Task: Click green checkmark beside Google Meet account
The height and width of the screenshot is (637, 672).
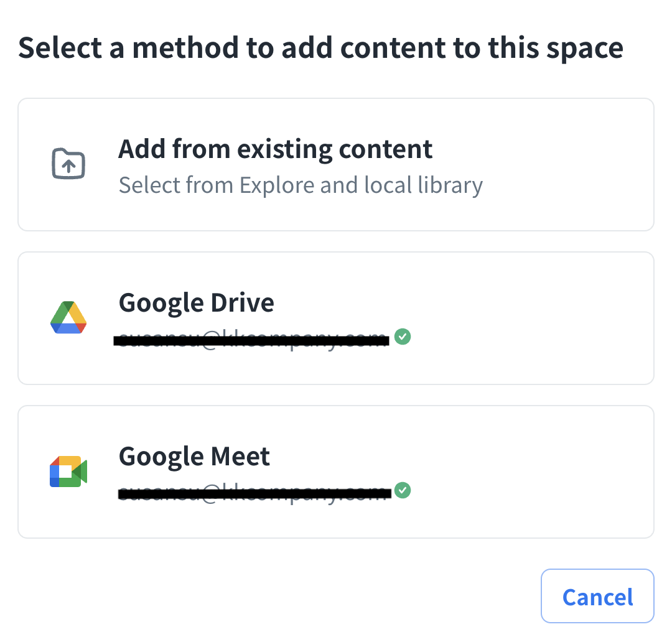Action: [x=403, y=491]
